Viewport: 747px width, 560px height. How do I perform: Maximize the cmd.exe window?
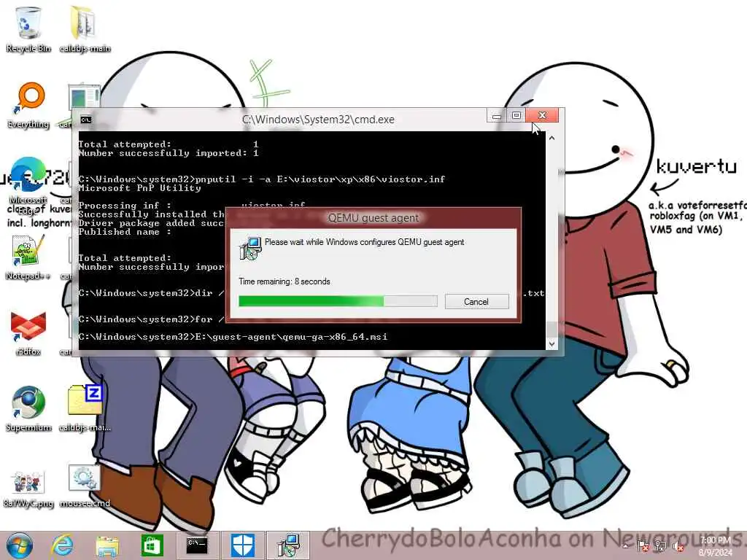tap(516, 116)
